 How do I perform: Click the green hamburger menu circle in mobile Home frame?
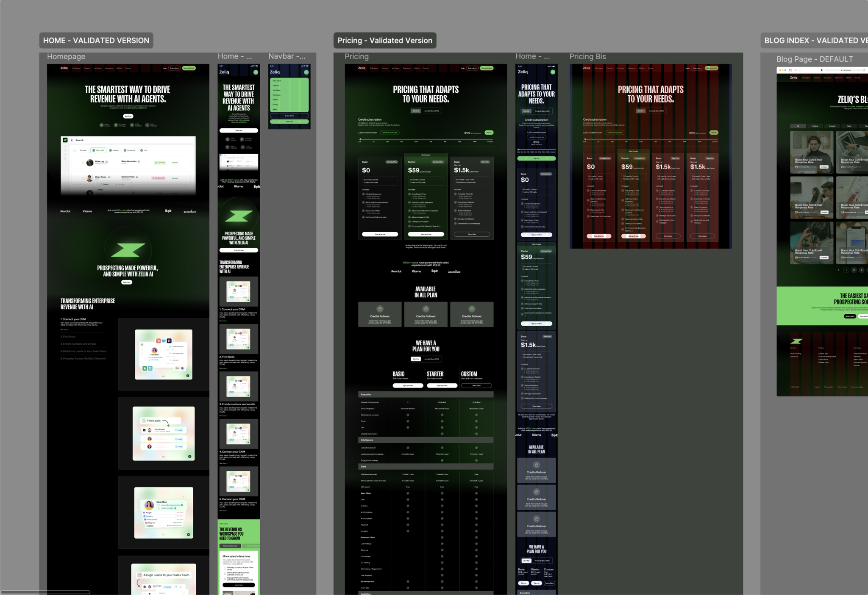(x=256, y=72)
